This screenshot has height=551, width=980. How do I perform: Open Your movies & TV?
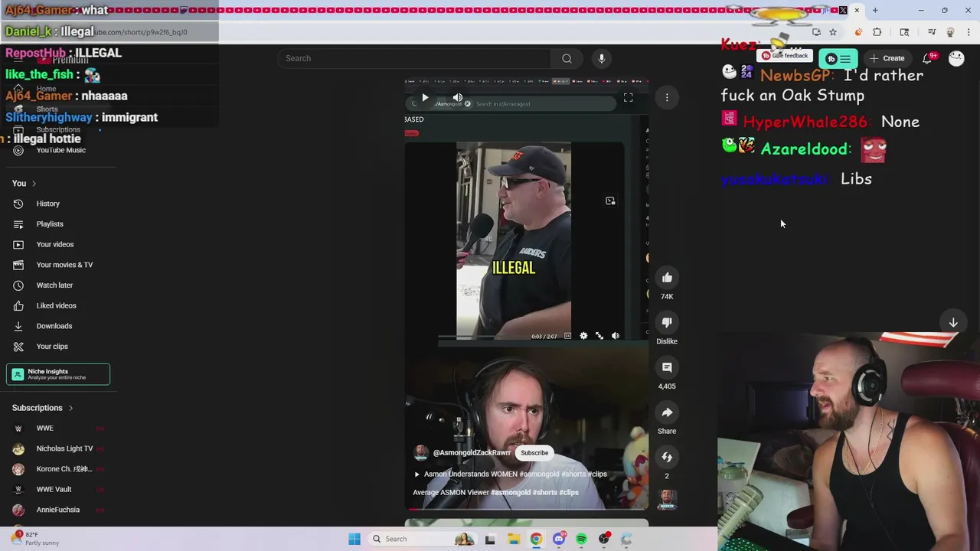(x=60, y=265)
